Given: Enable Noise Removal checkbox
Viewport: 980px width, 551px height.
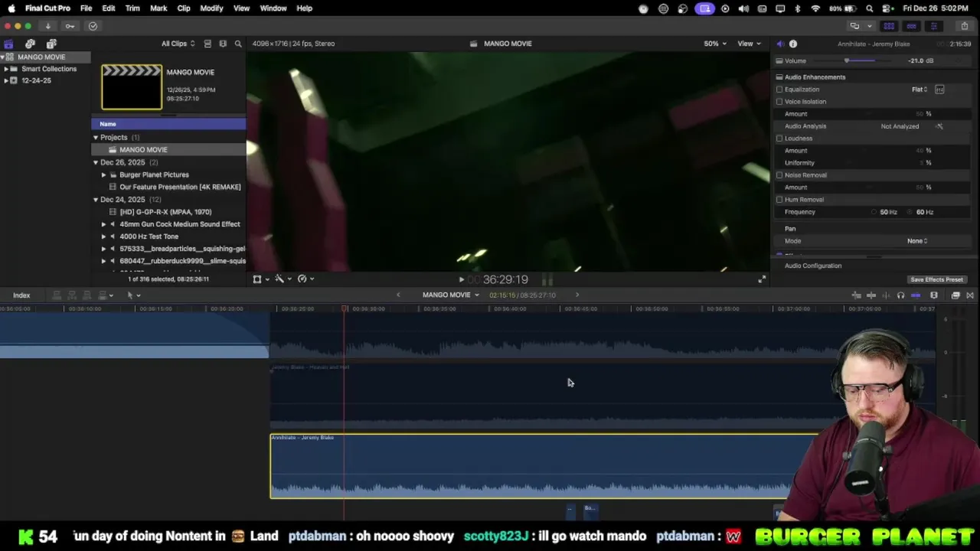Looking at the screenshot, I should [x=779, y=175].
